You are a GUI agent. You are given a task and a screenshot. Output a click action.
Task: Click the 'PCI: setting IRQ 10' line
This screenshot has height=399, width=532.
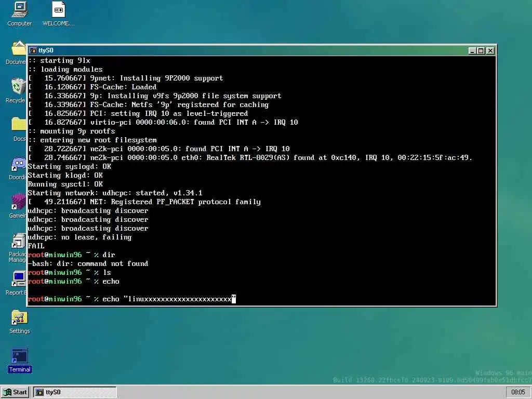(138, 114)
